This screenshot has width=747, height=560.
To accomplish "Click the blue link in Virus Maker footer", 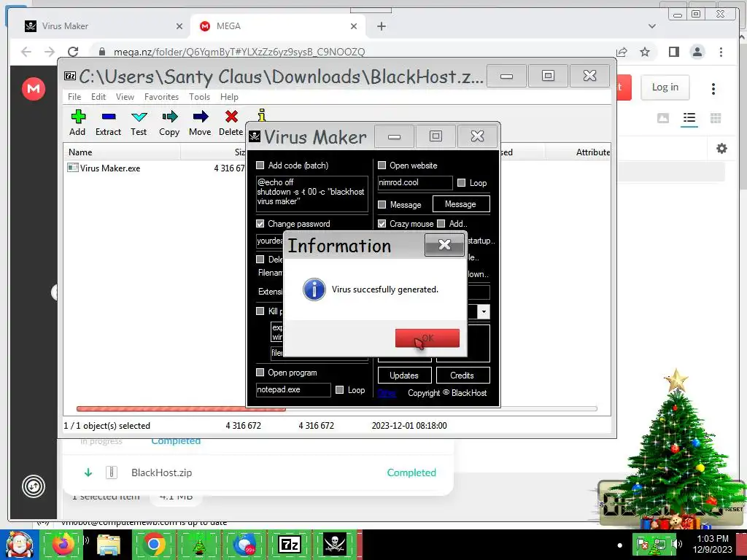I will tap(387, 393).
